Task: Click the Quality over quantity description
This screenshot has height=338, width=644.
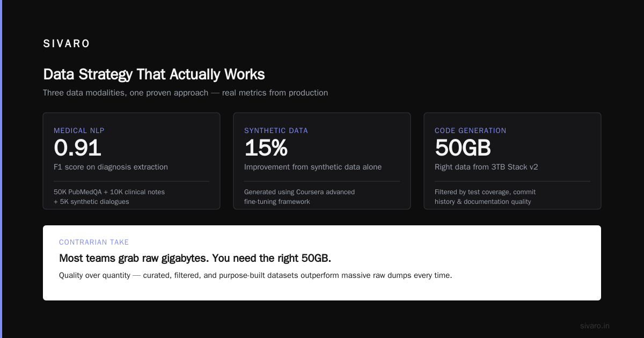Action: (x=255, y=275)
